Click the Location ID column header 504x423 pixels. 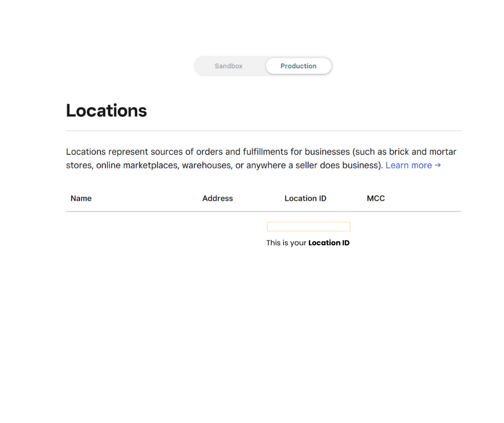(x=305, y=199)
